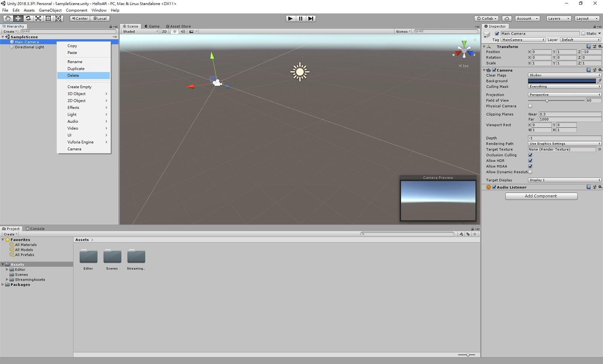
Task: Click the Background color swatch
Action: click(562, 81)
